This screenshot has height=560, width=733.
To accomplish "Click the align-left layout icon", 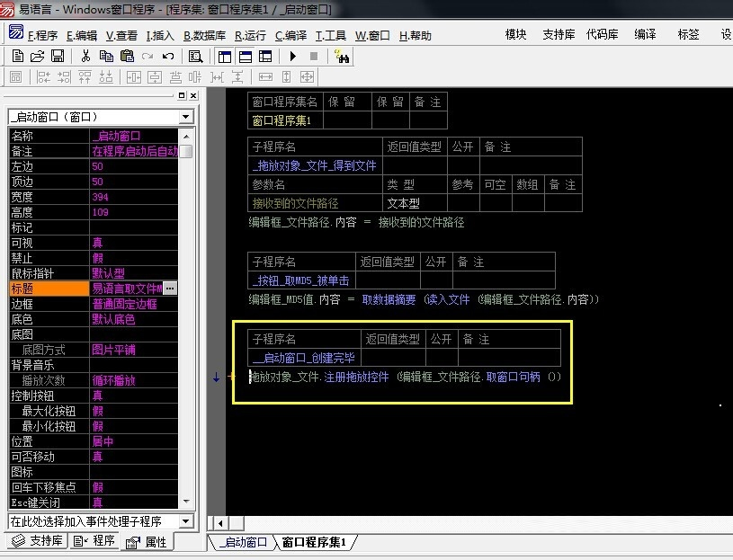I will point(43,77).
